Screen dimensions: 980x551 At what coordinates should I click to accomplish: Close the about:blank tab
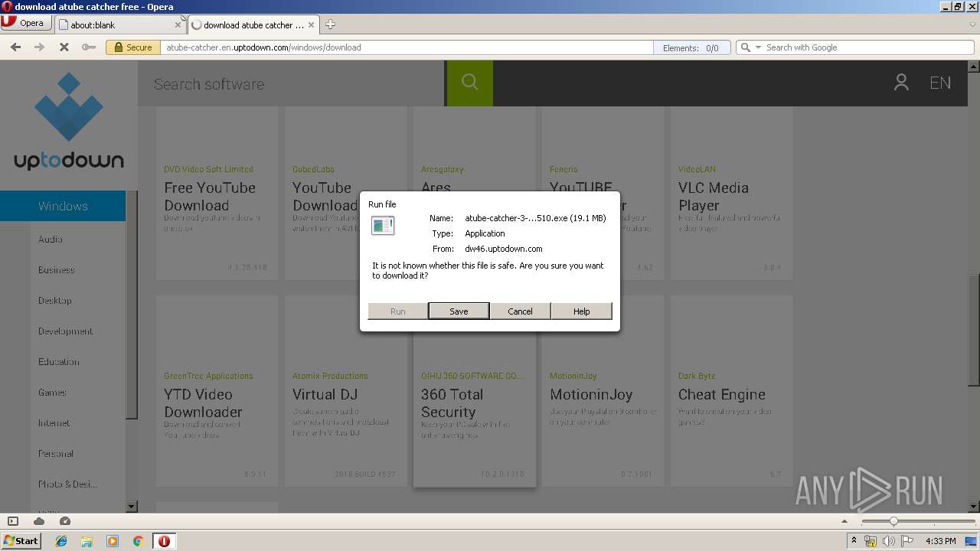coord(178,24)
